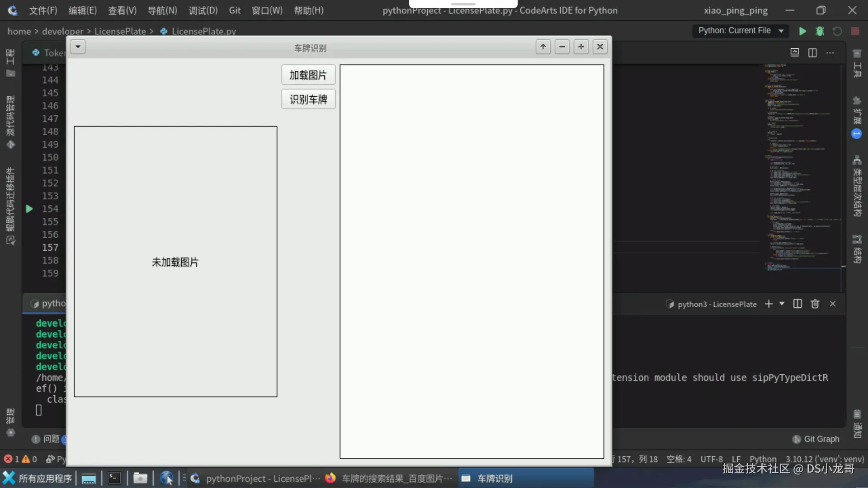Click the red Stop icon

pyautogui.click(x=855, y=31)
